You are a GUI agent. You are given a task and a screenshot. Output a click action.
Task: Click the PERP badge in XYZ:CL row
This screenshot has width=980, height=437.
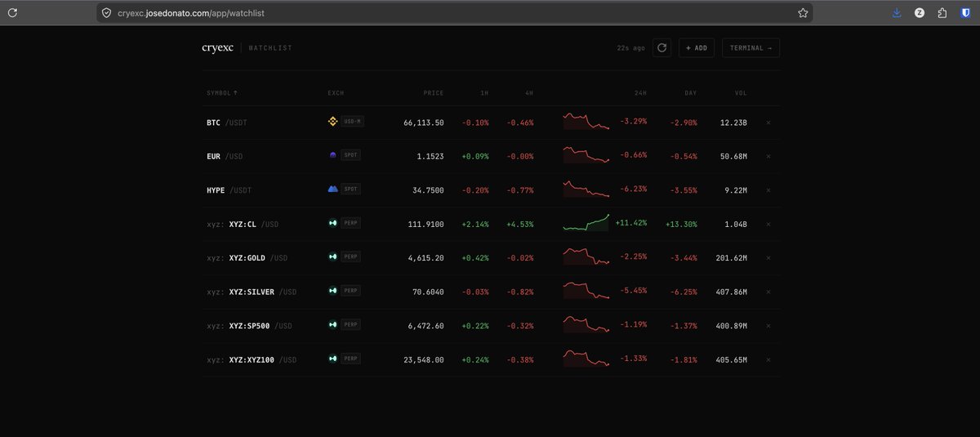350,223
